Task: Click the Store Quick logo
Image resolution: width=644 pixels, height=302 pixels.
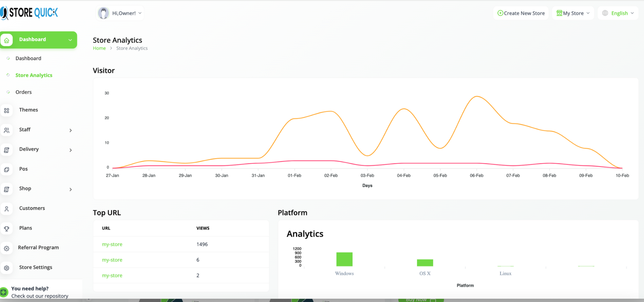Action: [30, 13]
